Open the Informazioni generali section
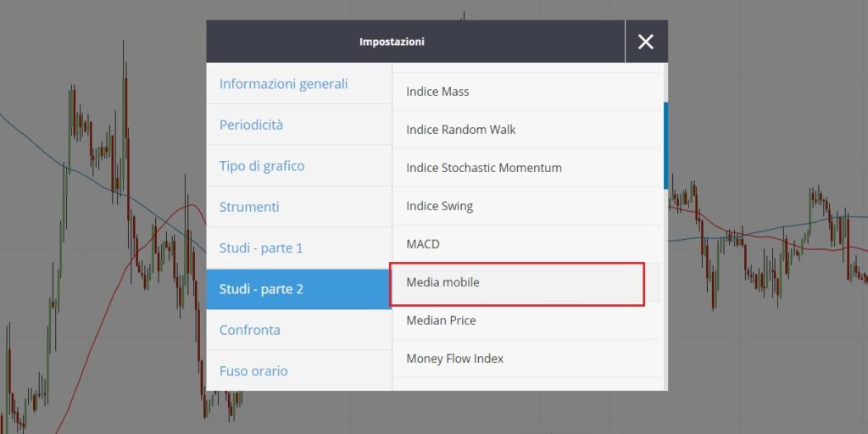This screenshot has width=868, height=434. [299, 84]
